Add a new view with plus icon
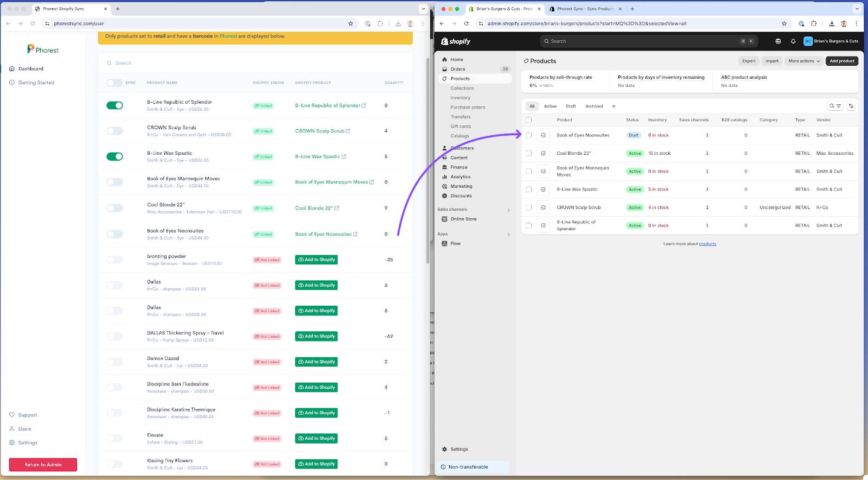868x480 pixels. click(614, 106)
